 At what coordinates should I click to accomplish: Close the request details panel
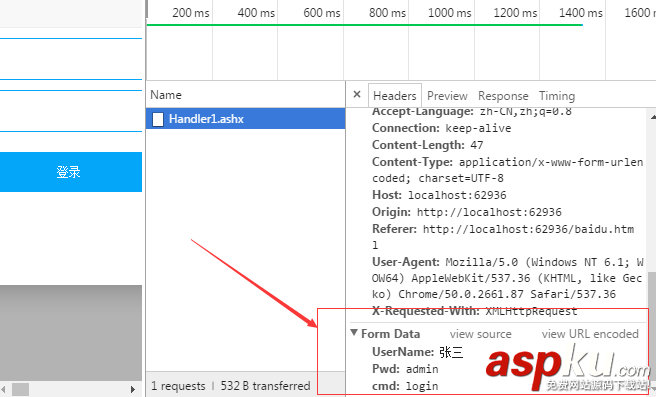pyautogui.click(x=357, y=95)
